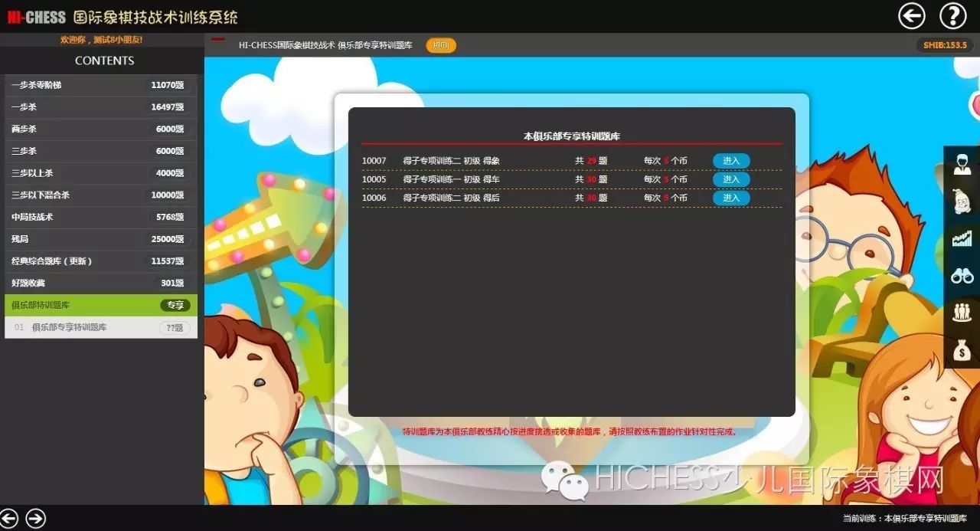Click the welcome message 欢迎你
Viewport: 980px width, 531px height.
(x=101, y=39)
